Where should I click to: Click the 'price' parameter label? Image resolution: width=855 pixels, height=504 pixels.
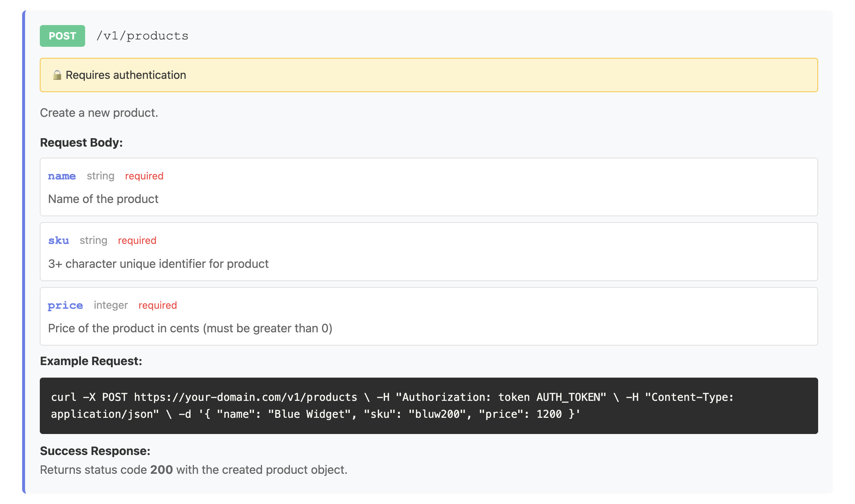[65, 305]
